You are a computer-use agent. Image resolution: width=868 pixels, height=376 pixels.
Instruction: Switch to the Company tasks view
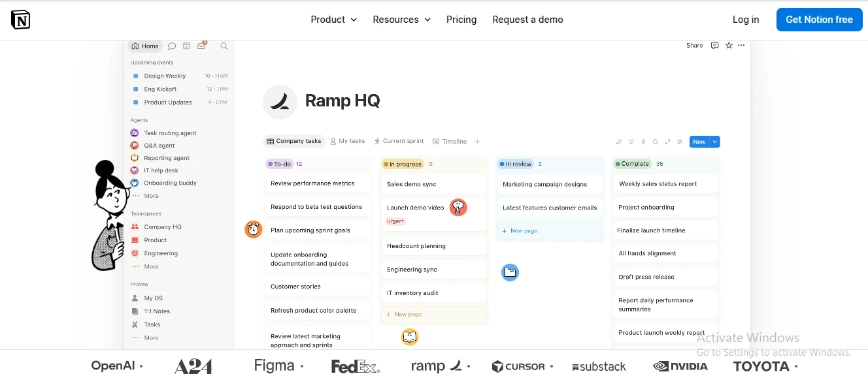tap(293, 141)
